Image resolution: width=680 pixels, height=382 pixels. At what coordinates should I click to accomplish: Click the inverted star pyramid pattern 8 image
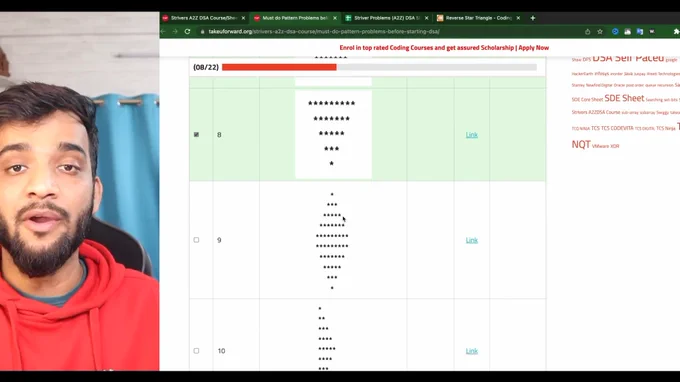pyautogui.click(x=333, y=134)
